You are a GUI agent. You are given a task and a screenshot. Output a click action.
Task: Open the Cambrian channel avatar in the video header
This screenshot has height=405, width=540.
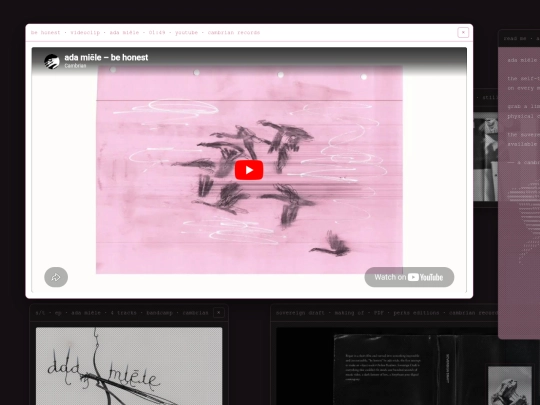[52, 61]
